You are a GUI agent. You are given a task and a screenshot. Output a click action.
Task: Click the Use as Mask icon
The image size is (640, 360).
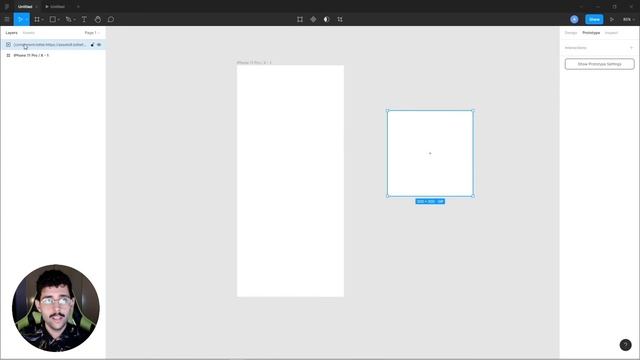(x=326, y=19)
